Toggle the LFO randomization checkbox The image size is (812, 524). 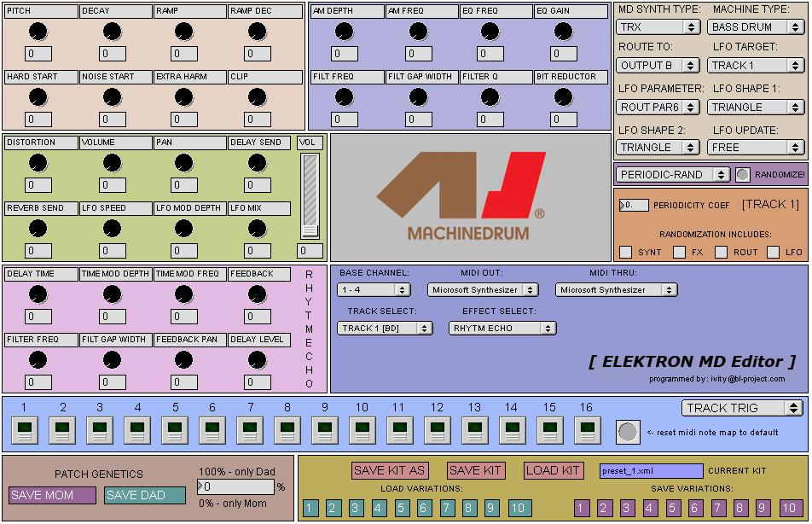(x=773, y=252)
